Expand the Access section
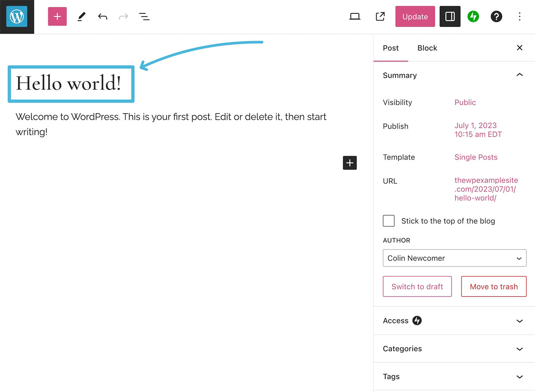Screen dimensions: 535x392 454,321
